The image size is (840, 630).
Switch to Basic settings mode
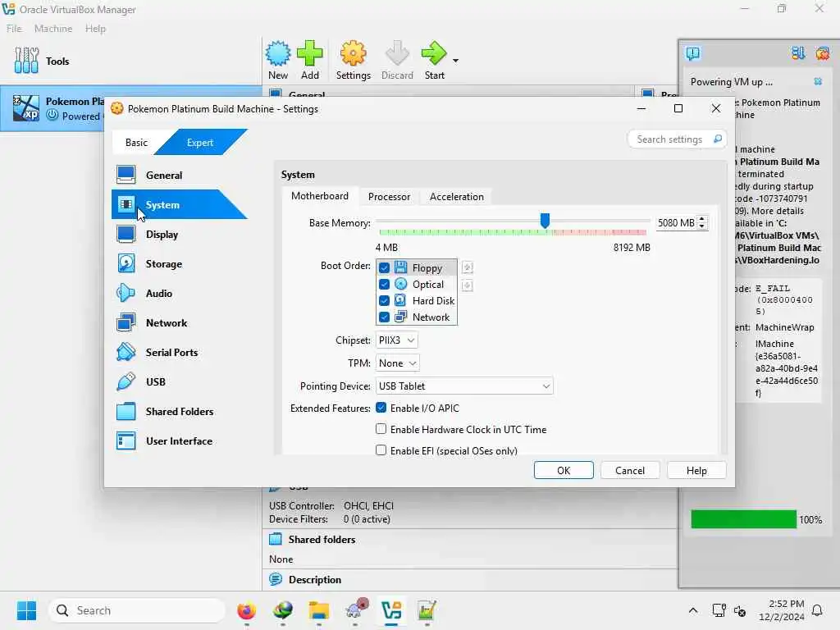(x=136, y=143)
